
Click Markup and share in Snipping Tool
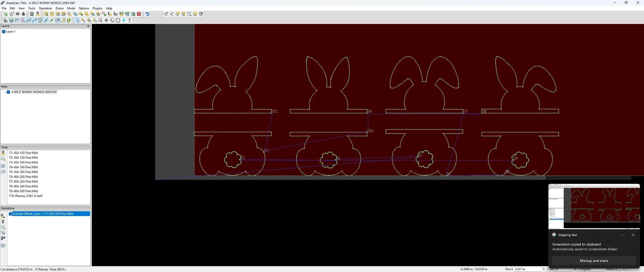594,261
